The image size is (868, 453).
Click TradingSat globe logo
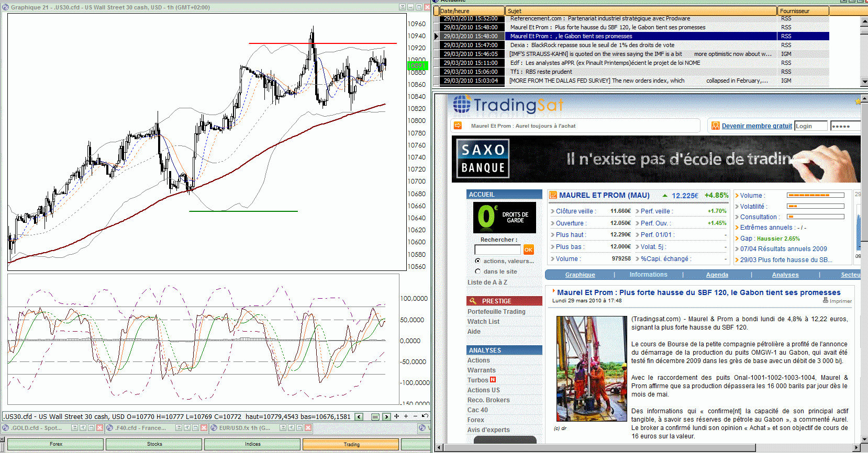pyautogui.click(x=462, y=104)
